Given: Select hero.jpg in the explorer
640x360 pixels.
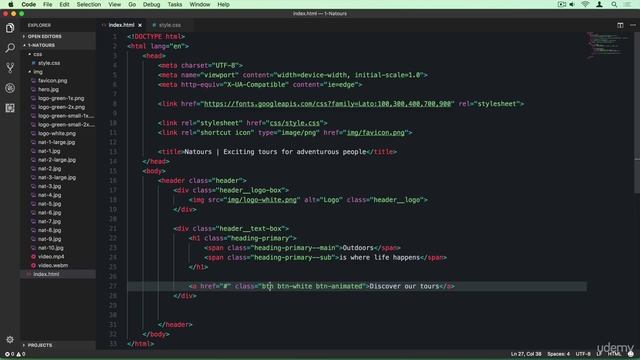Looking at the screenshot, I should click(48, 89).
